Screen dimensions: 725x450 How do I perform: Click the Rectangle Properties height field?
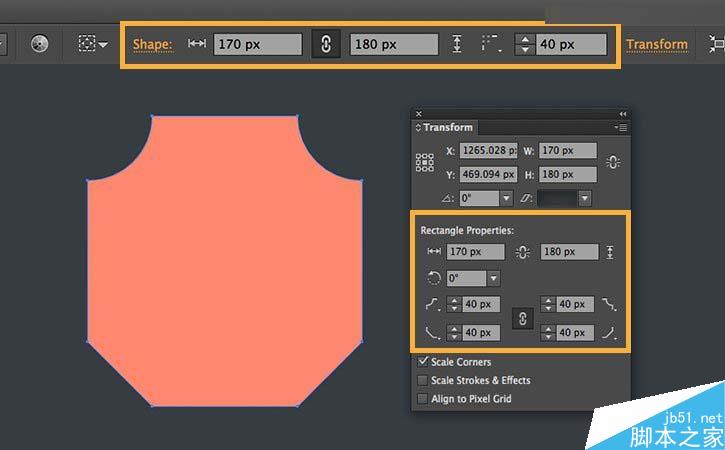569,252
